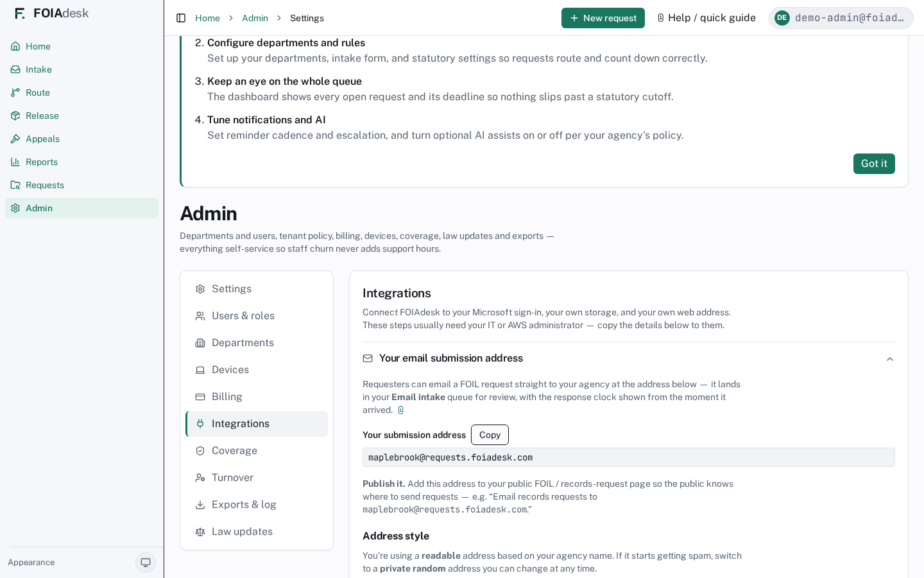Select Admin in the sidebar

click(81, 208)
